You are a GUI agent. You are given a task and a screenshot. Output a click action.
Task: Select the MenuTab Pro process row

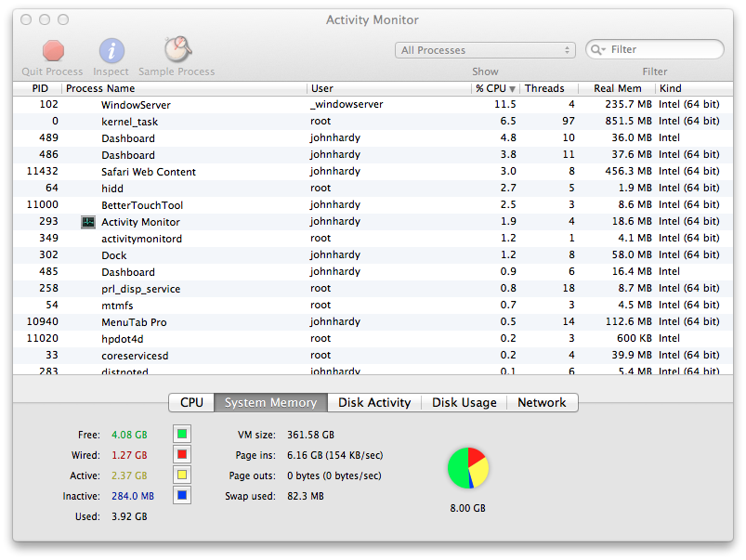tap(373, 321)
